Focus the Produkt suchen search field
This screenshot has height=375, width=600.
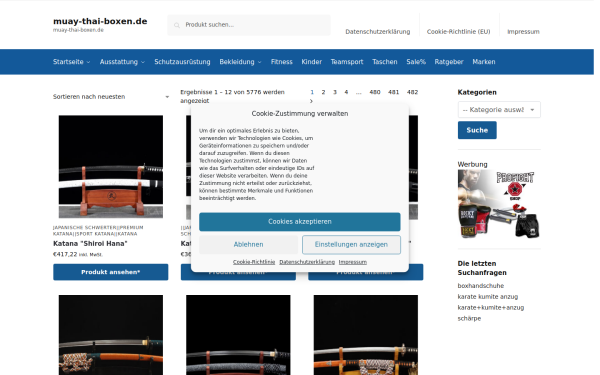[249, 25]
